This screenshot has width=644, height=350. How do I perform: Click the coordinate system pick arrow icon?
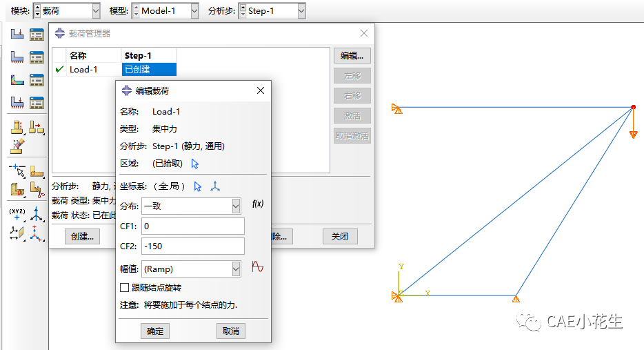point(198,186)
